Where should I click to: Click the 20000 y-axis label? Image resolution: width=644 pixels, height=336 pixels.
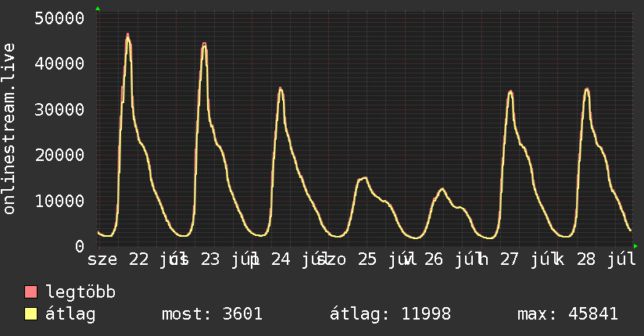click(x=59, y=155)
